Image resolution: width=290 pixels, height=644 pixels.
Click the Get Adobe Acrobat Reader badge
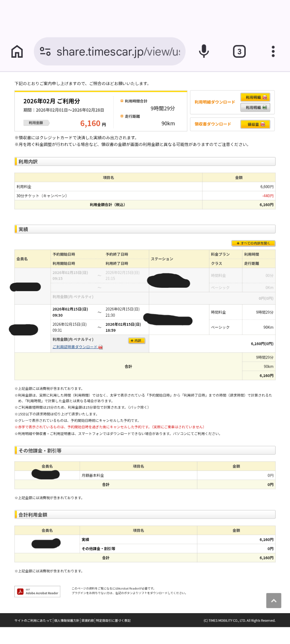pos(37,591)
